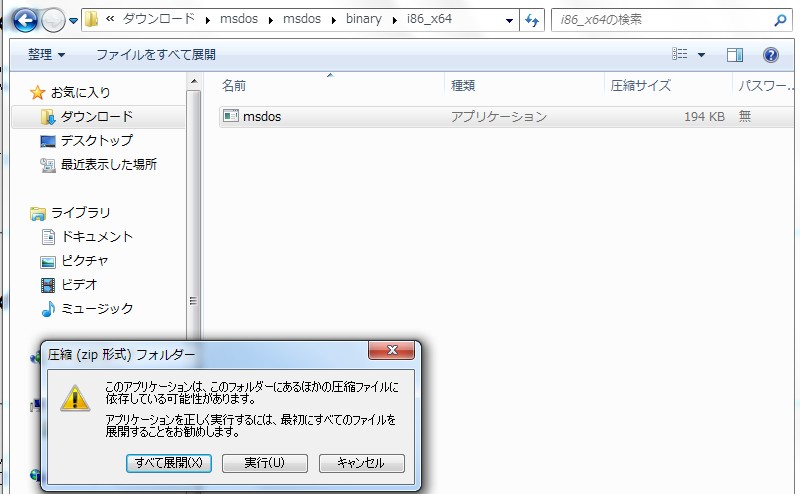Click 実行(U) button in dialog

264,463
